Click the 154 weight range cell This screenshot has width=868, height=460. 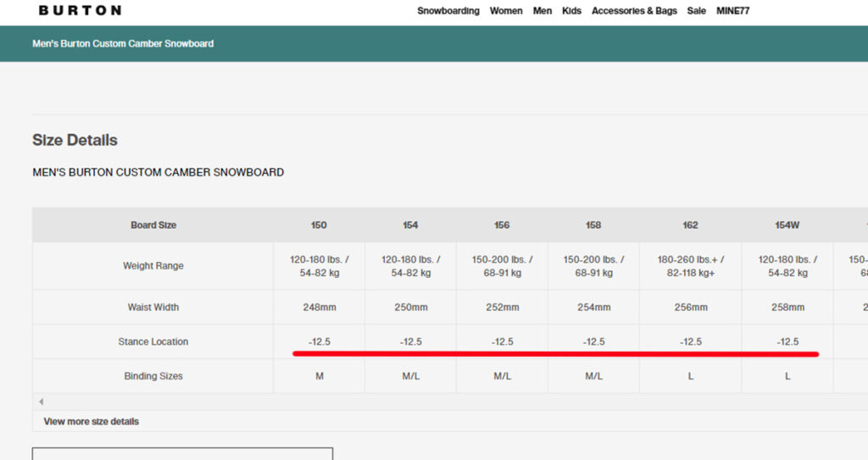pyautogui.click(x=410, y=266)
